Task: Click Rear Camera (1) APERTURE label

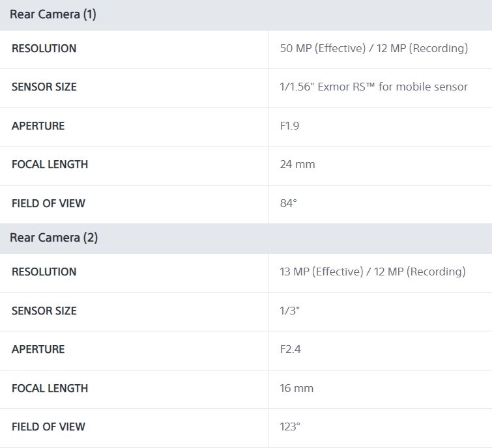Action: [38, 126]
